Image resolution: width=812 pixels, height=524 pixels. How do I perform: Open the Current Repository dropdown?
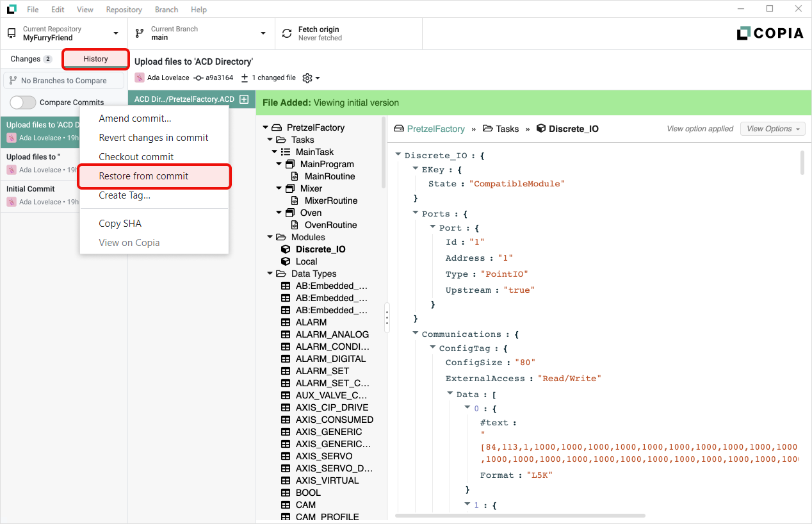(64, 33)
